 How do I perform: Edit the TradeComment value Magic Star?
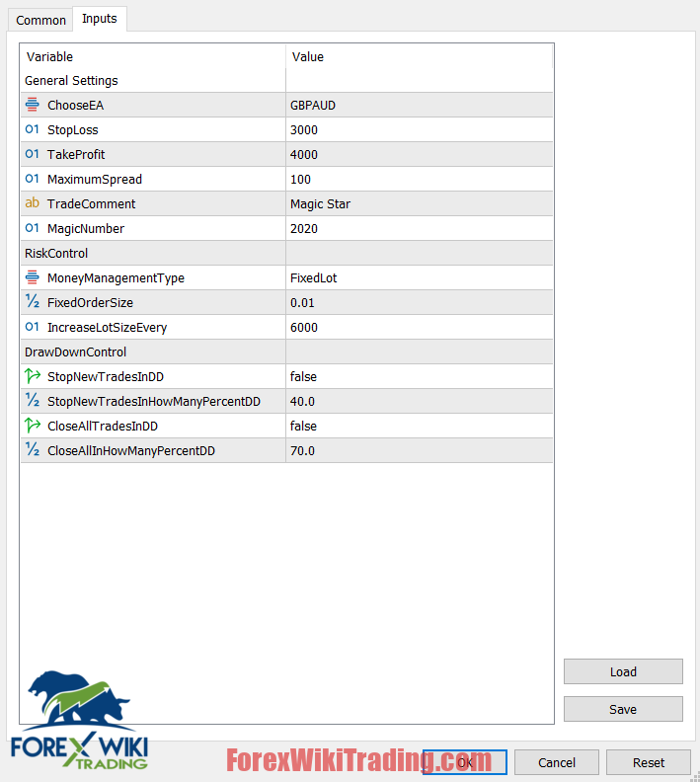point(420,204)
